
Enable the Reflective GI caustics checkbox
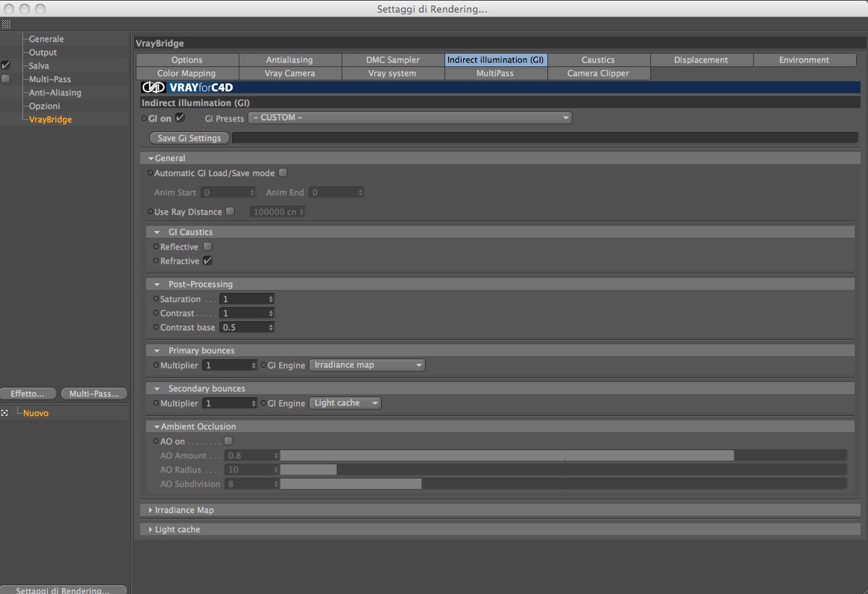tap(207, 247)
